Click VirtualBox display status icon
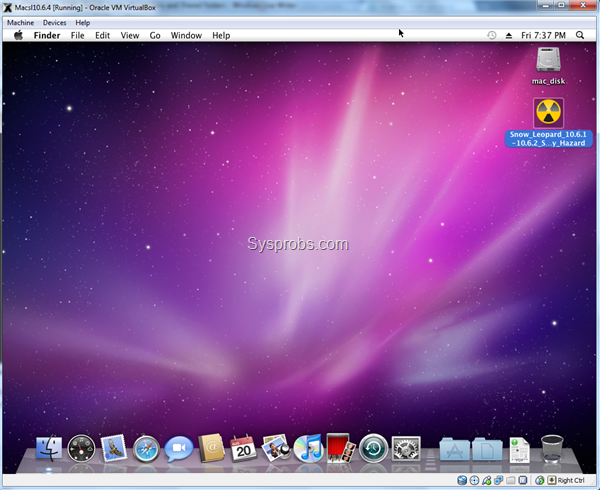Screen dimensions: 600x490 523,480
